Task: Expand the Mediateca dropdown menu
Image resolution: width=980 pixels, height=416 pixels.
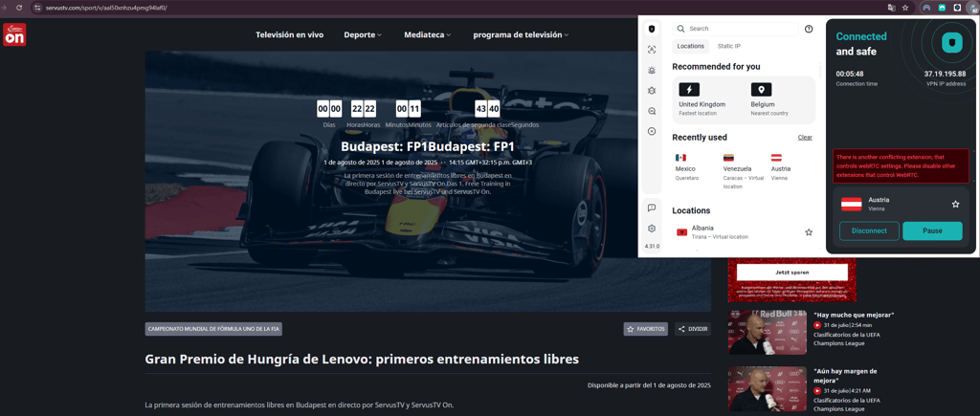Action: (428, 35)
